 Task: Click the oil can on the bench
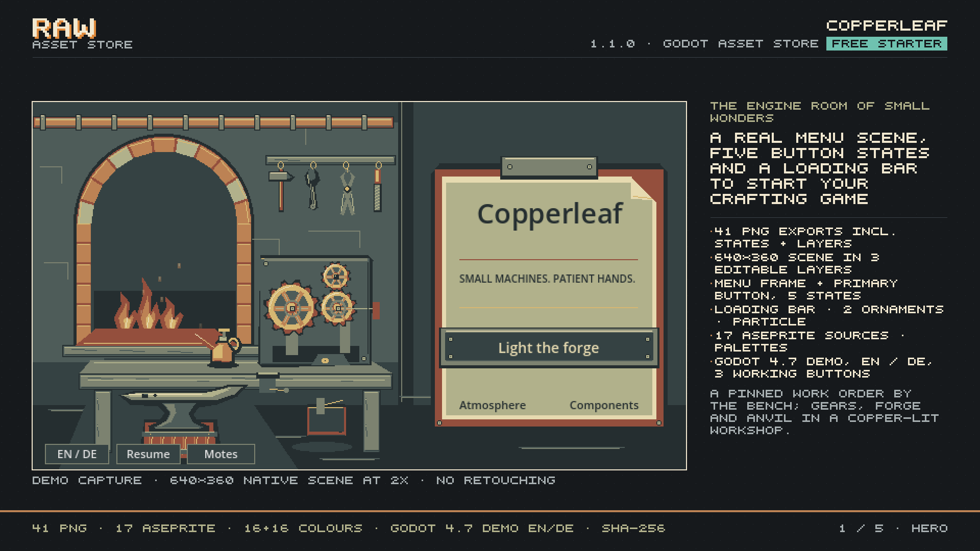224,348
